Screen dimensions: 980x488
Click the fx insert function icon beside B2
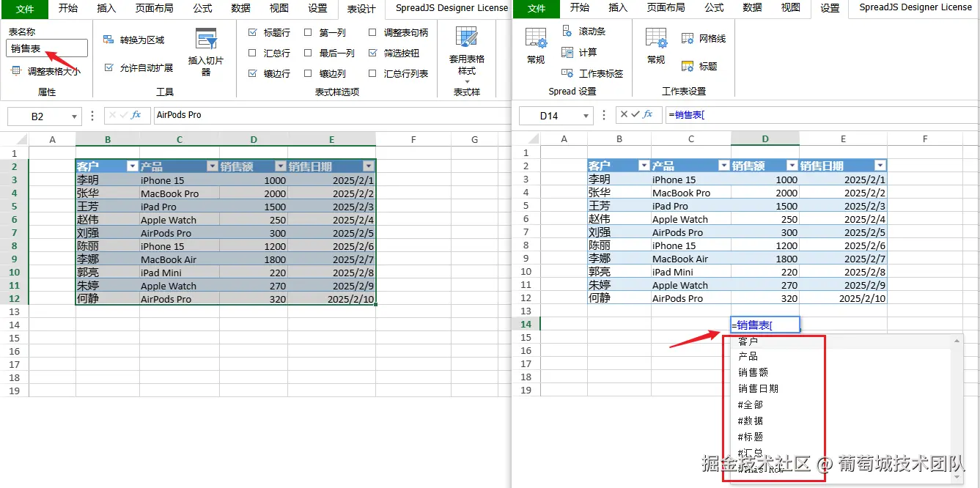pyautogui.click(x=136, y=115)
